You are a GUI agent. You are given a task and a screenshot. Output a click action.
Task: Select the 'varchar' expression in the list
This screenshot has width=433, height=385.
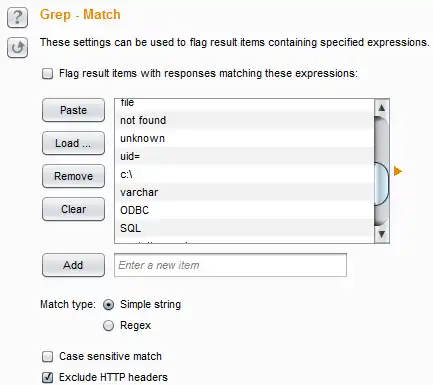click(244, 192)
